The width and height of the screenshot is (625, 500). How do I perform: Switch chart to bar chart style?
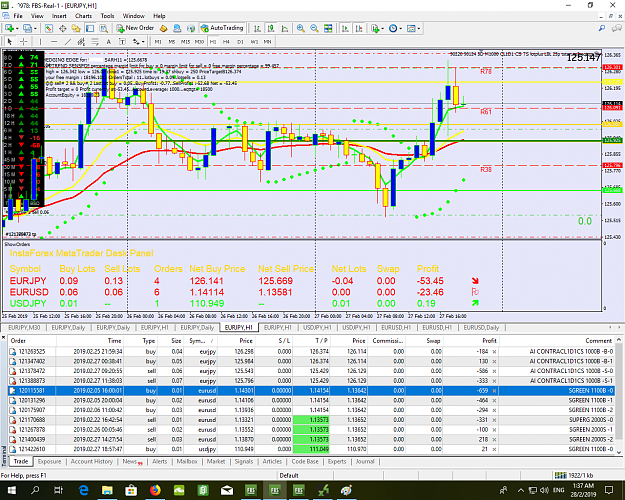257,28
